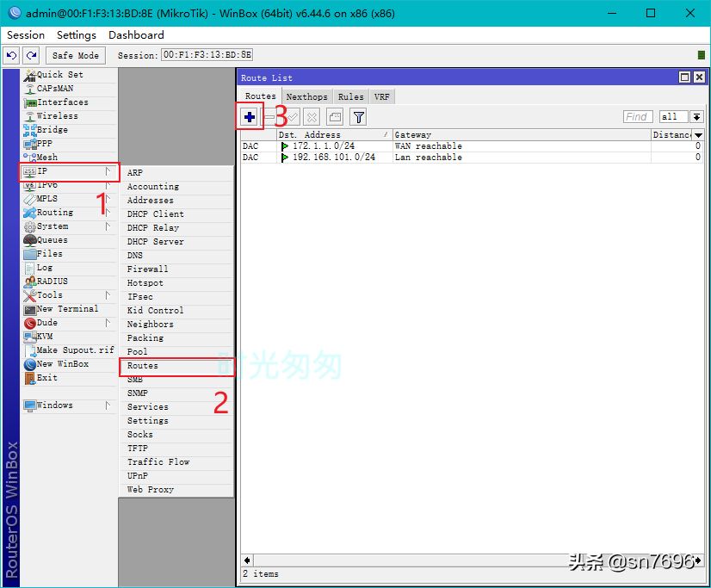Expand the IP submenu
The height and width of the screenshot is (588, 711).
pos(70,171)
